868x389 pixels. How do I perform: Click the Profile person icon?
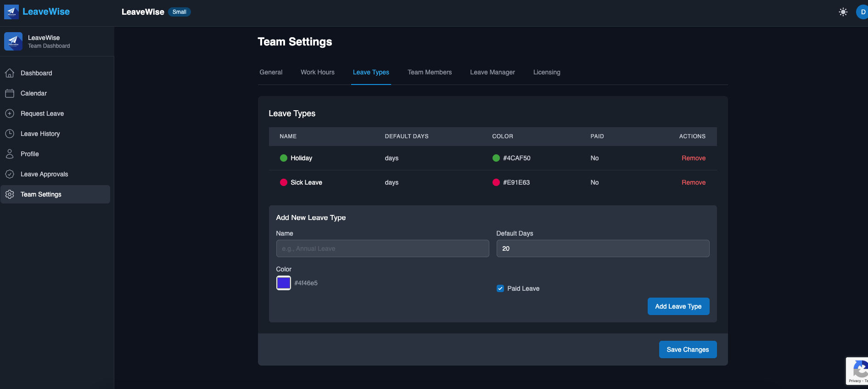10,154
